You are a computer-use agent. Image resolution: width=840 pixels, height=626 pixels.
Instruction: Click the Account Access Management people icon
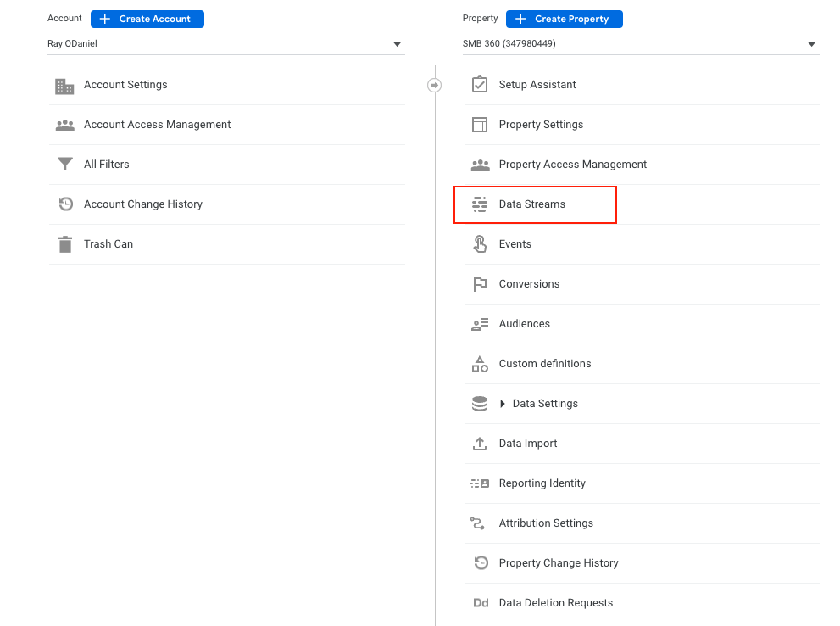(64, 126)
